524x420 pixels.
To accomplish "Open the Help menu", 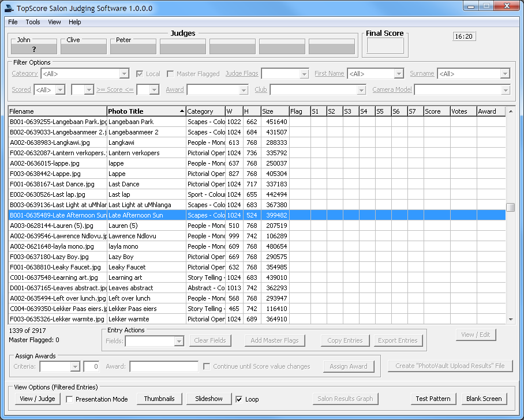I will [75, 22].
